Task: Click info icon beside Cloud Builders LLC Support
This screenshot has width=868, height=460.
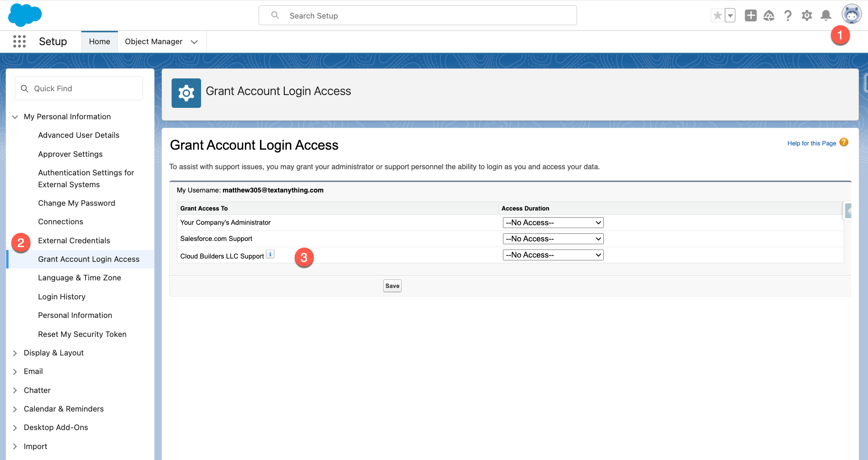Action: coord(270,254)
